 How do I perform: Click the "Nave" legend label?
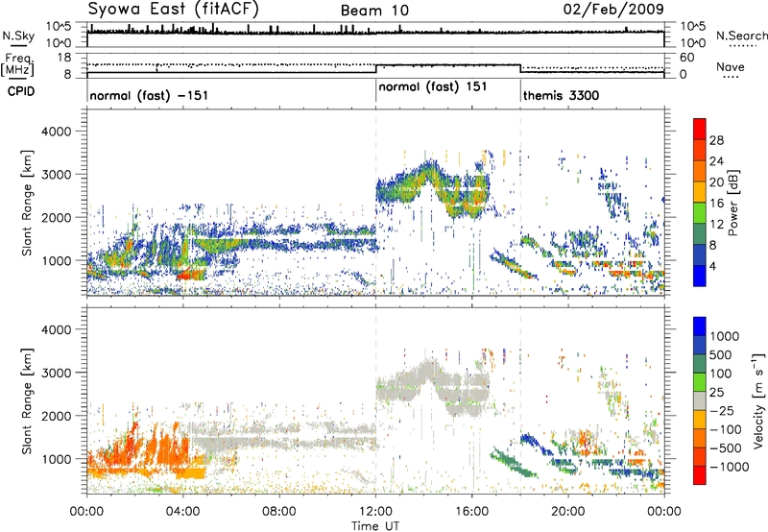point(731,66)
